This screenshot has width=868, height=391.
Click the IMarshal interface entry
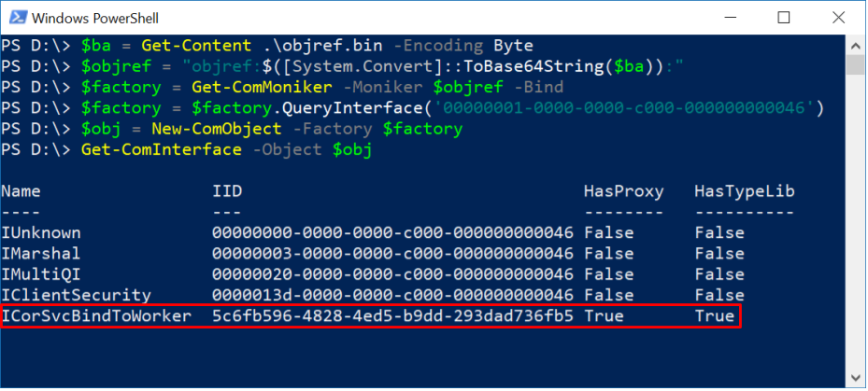coord(41,253)
